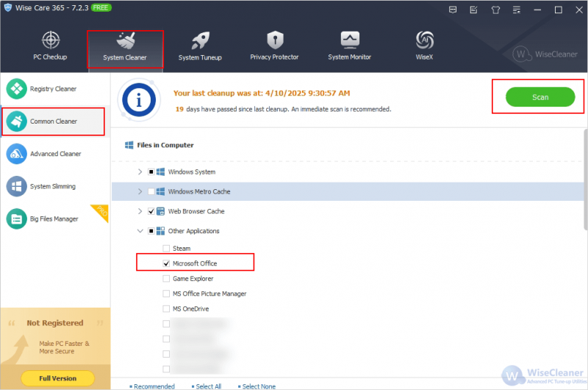Click the Privacy Protector shield icon
Image resolution: width=588 pixels, height=390 pixels.
tap(275, 40)
